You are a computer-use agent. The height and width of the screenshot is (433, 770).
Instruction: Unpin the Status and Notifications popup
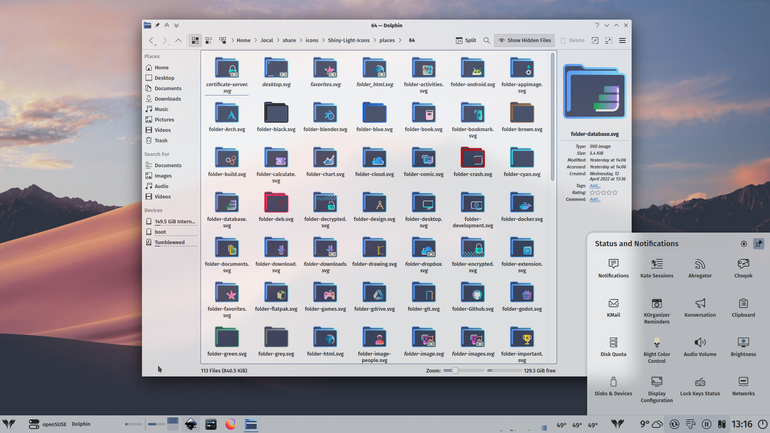758,244
